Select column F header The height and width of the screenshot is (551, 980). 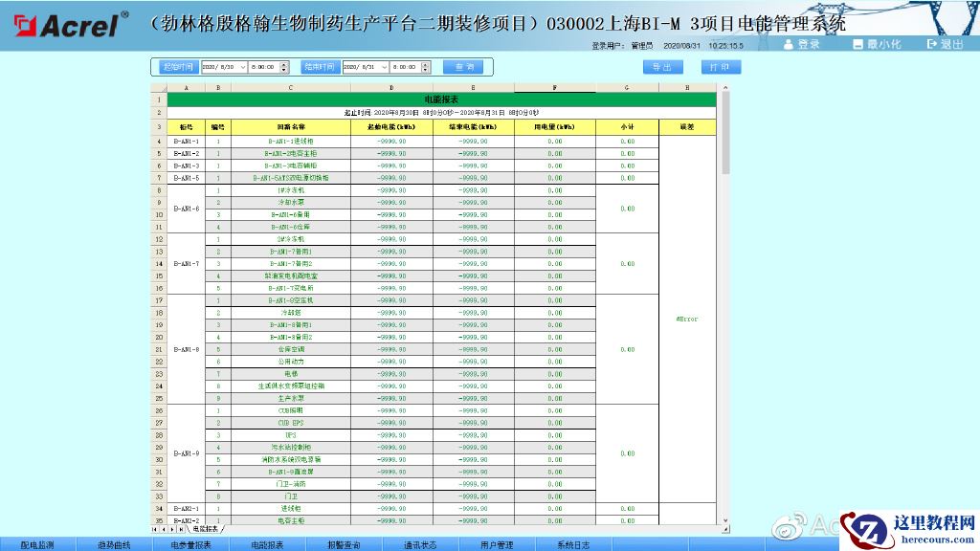555,88
